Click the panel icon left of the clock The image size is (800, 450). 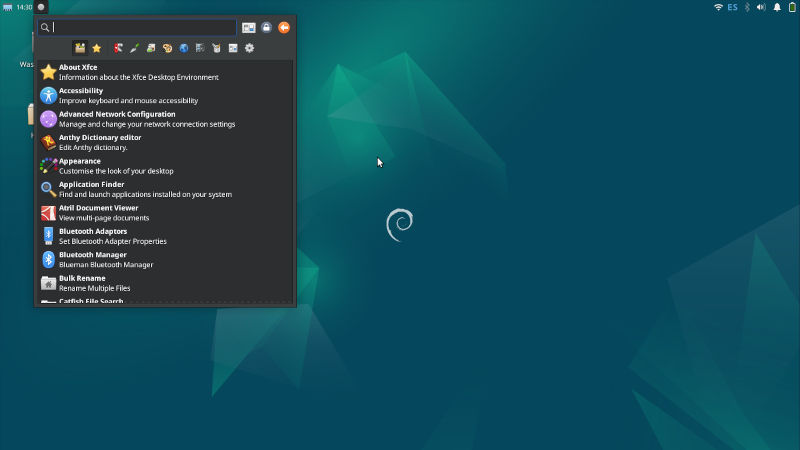[8, 7]
